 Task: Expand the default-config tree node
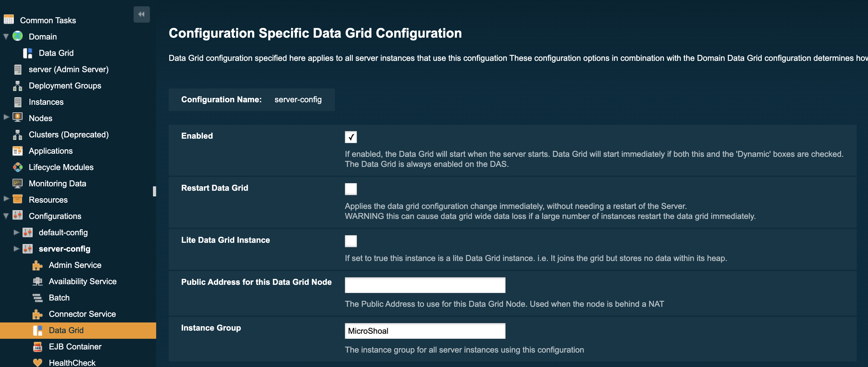pyautogui.click(x=16, y=232)
